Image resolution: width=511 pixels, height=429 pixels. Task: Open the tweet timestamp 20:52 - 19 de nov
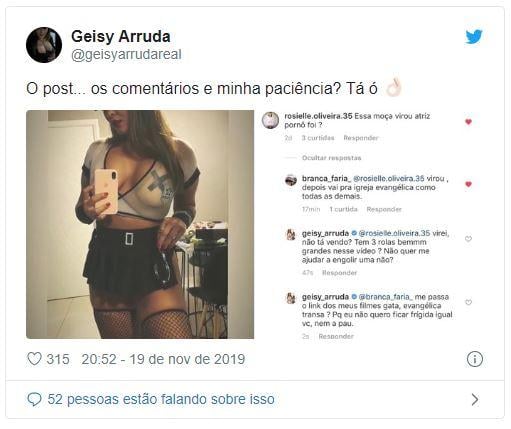click(163, 359)
